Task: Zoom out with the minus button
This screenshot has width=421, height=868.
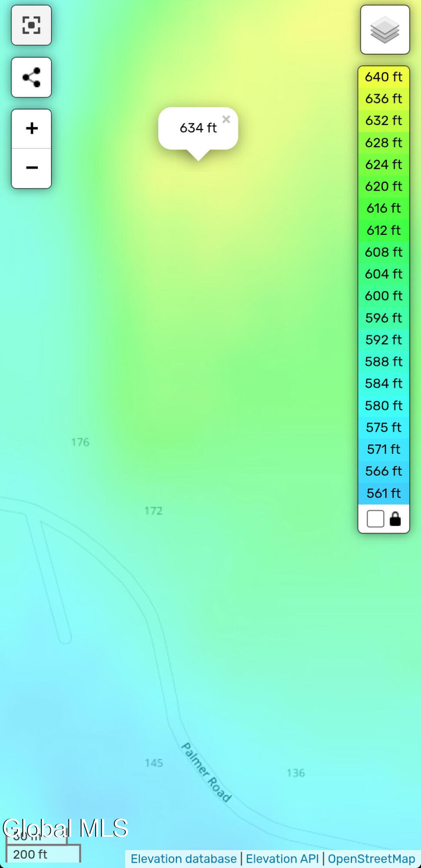Action: pyautogui.click(x=31, y=168)
